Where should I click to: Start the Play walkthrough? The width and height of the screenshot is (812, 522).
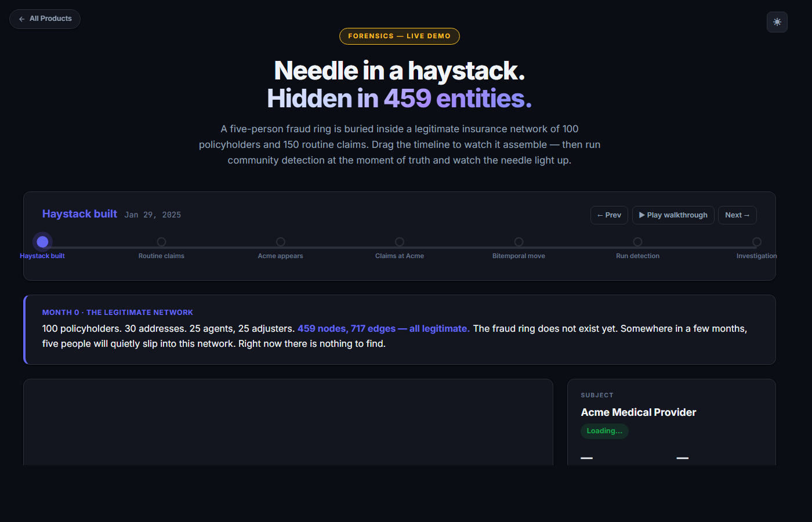pos(673,215)
